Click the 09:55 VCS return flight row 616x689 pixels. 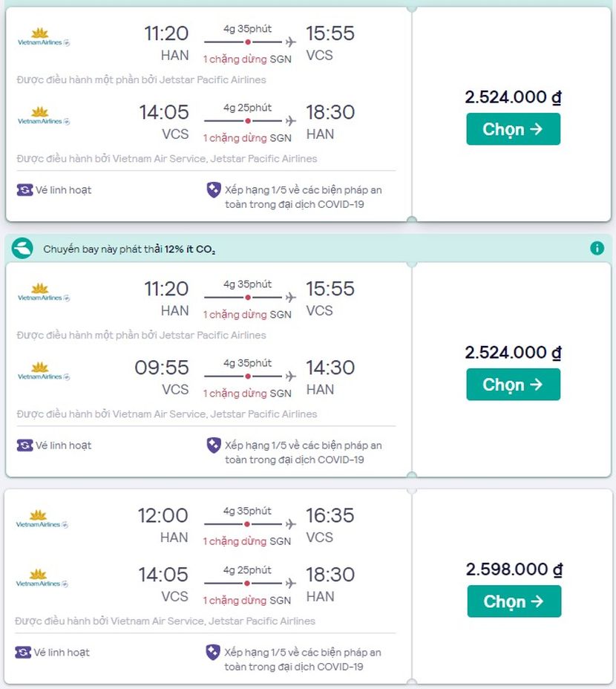[206, 378]
